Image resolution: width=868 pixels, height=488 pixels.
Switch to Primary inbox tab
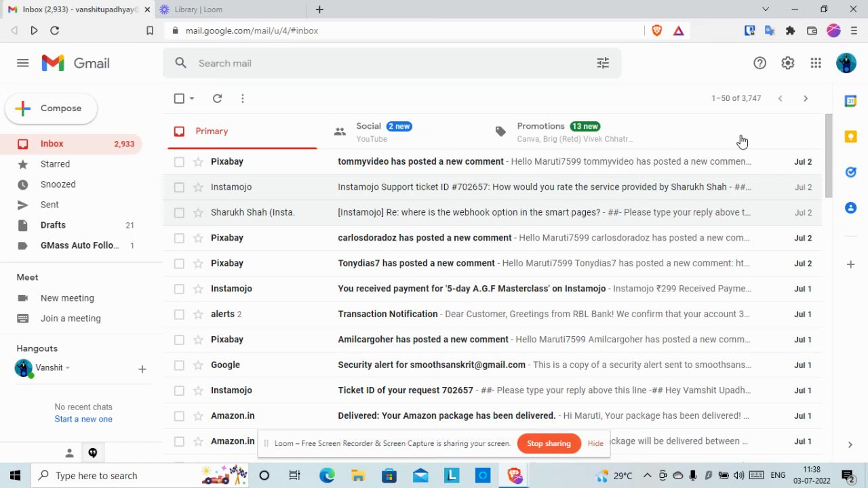[242, 131]
